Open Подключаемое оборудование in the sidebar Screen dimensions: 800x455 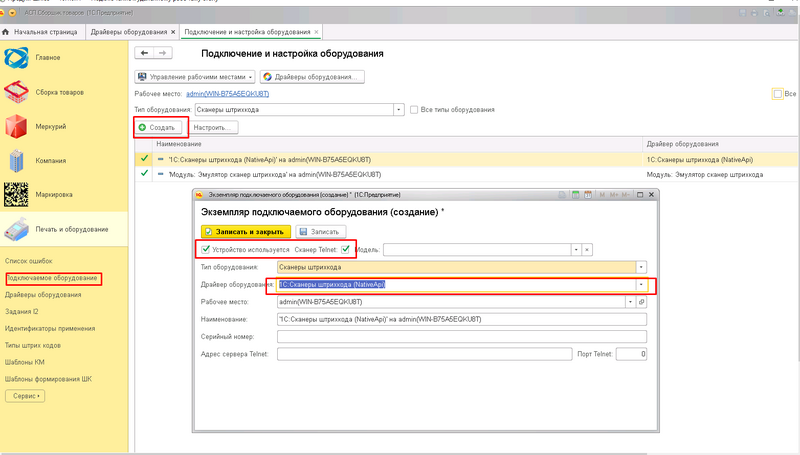pos(52,278)
